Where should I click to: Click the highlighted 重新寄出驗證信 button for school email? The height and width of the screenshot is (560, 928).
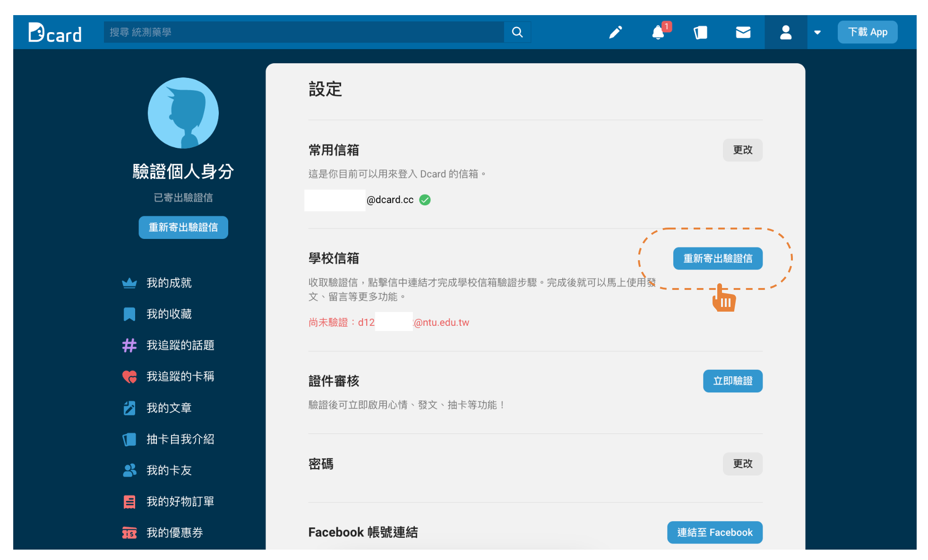717,258
